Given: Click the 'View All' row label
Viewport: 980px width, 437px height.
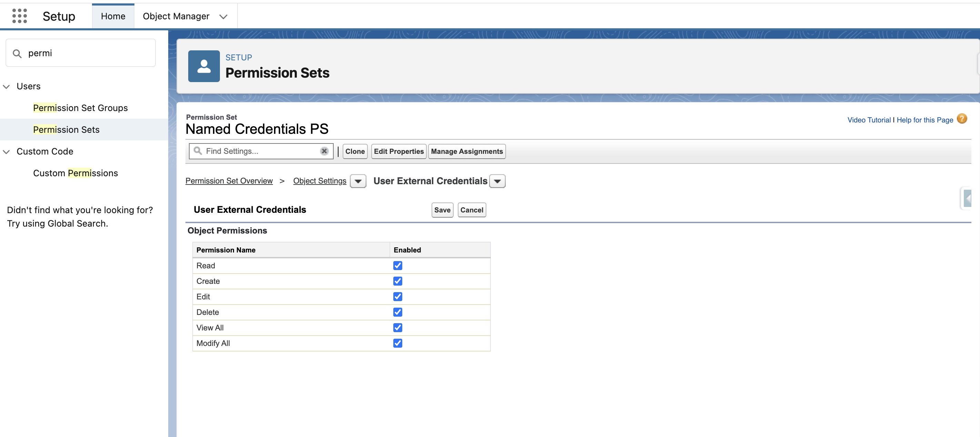Looking at the screenshot, I should pos(210,328).
